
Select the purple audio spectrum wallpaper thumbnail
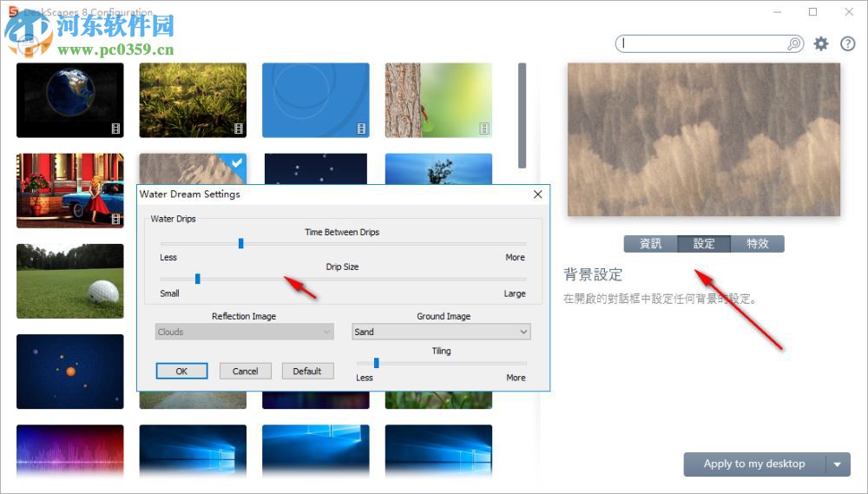tap(70, 451)
